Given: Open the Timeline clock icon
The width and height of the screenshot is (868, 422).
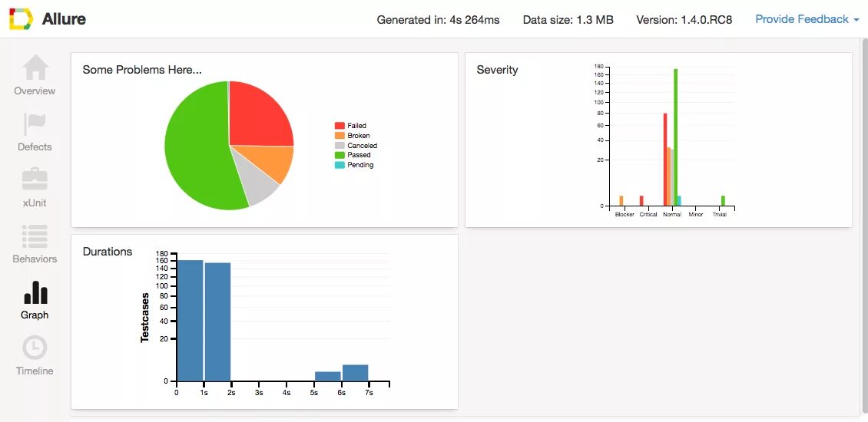Looking at the screenshot, I should coord(35,348).
